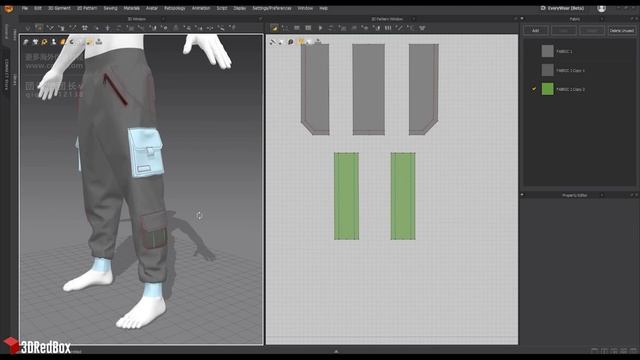Image resolution: width=640 pixels, height=360 pixels.
Task: Toggle the avatar figure display icon in the 3D viewport
Action: coord(53,42)
